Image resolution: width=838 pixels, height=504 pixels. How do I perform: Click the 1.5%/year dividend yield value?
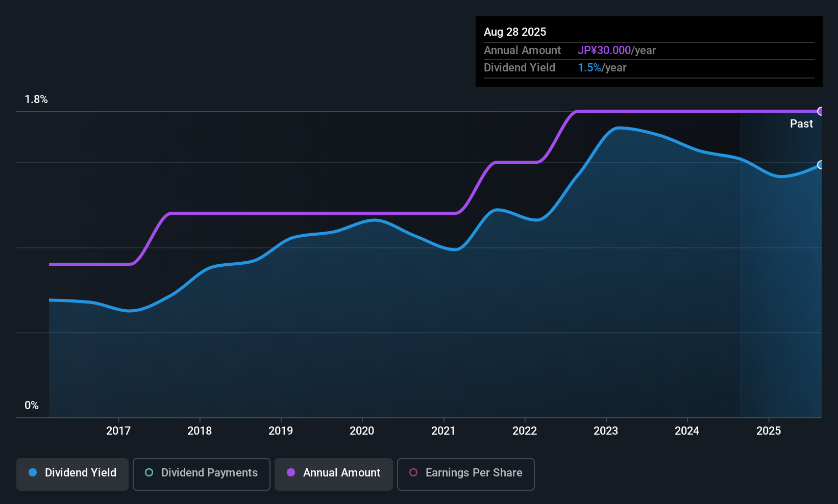click(602, 68)
